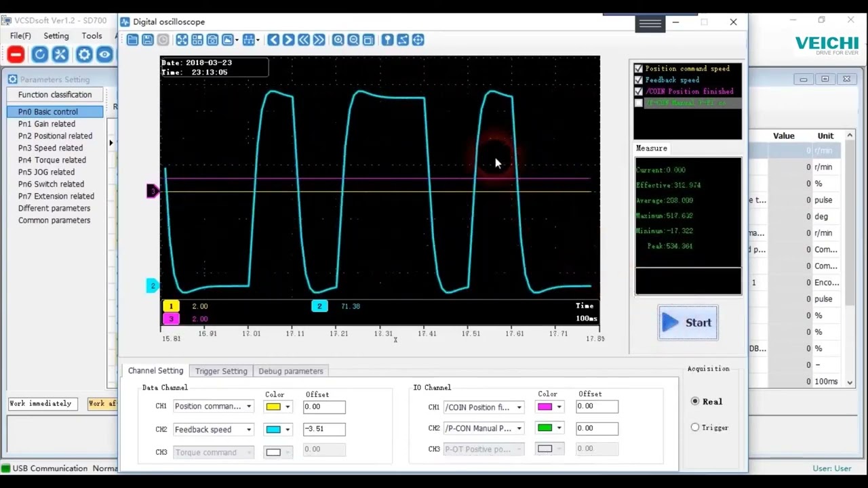
Task: Click the camera snapshot icon
Action: coord(212,40)
